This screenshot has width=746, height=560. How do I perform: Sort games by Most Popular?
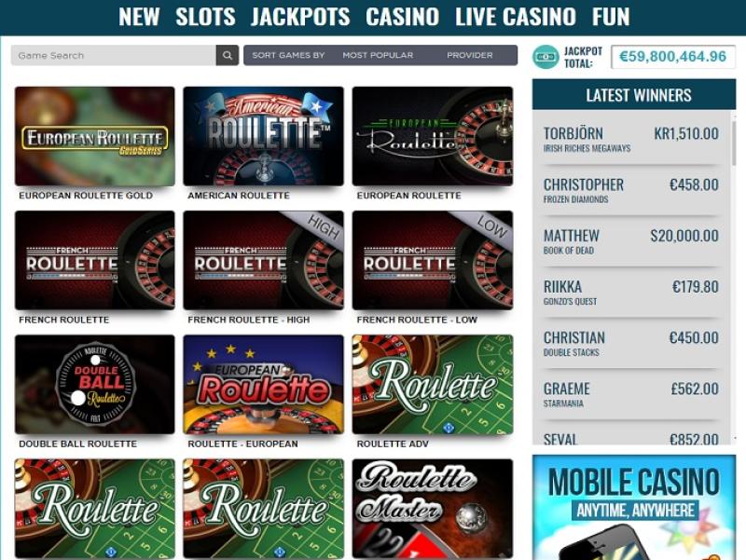378,55
